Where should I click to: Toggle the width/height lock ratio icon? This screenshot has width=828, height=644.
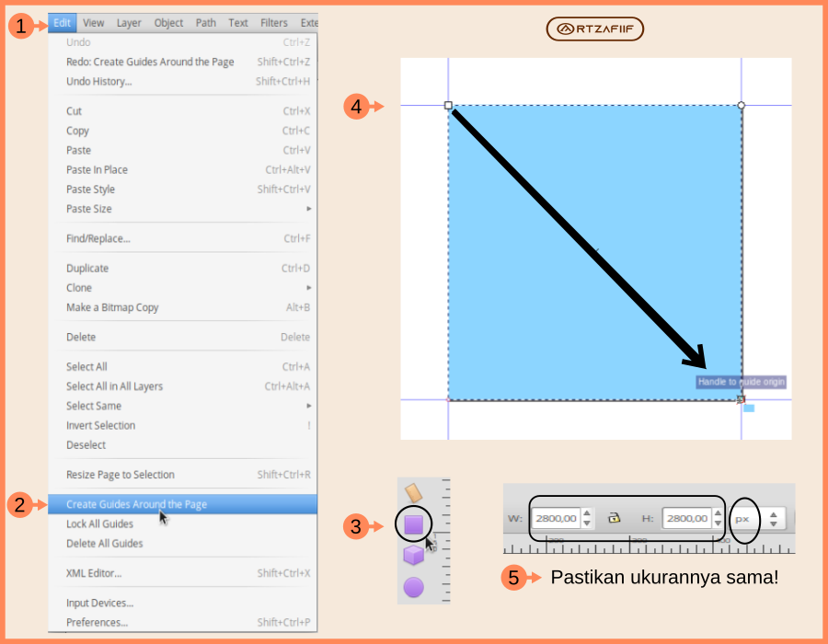tap(613, 517)
